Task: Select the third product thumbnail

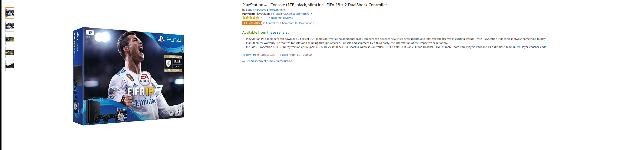Action: click(10, 40)
